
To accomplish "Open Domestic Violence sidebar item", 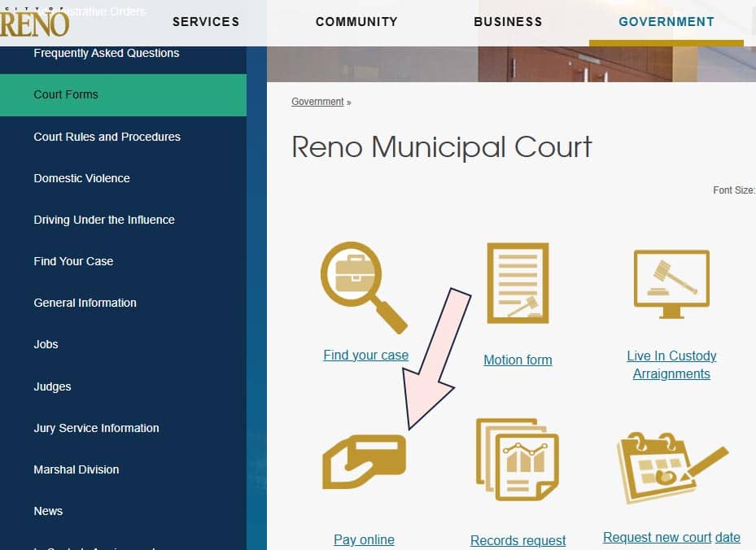I will tap(82, 178).
